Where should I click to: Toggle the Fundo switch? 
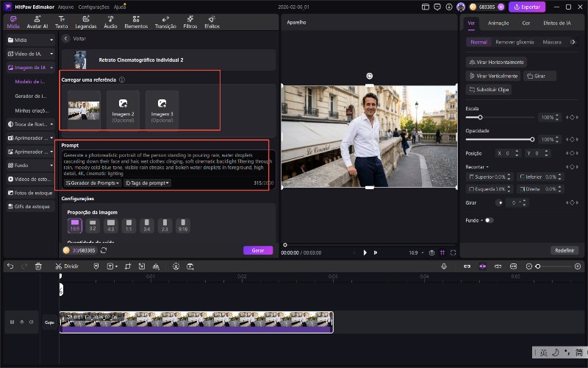(489, 220)
